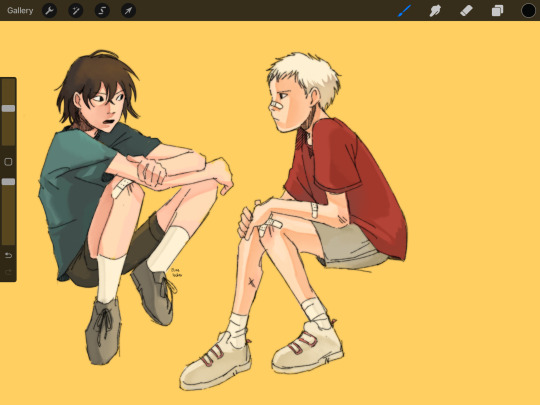Open the Gallery view
540x405 pixels.
[20, 11]
